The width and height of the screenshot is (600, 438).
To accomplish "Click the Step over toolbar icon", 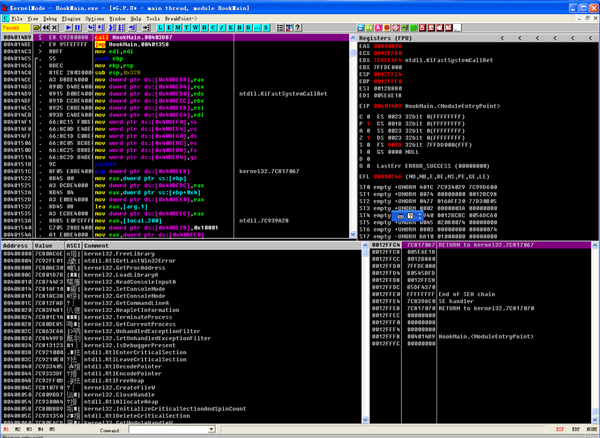I will (100, 28).
